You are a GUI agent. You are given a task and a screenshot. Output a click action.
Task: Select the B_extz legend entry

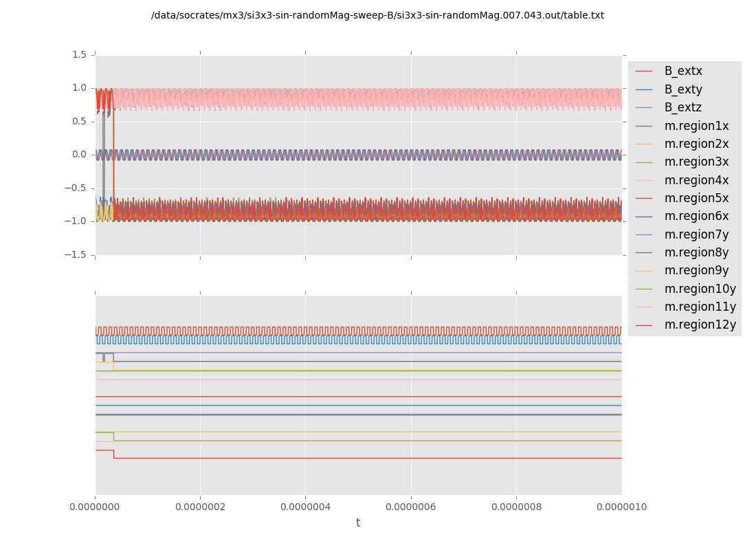682,108
